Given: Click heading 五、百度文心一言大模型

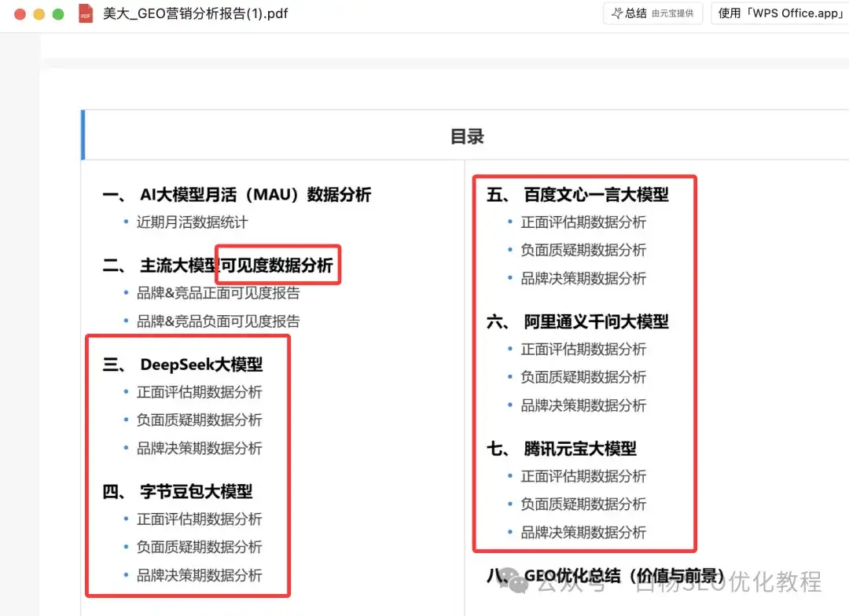Looking at the screenshot, I should pos(578,194).
